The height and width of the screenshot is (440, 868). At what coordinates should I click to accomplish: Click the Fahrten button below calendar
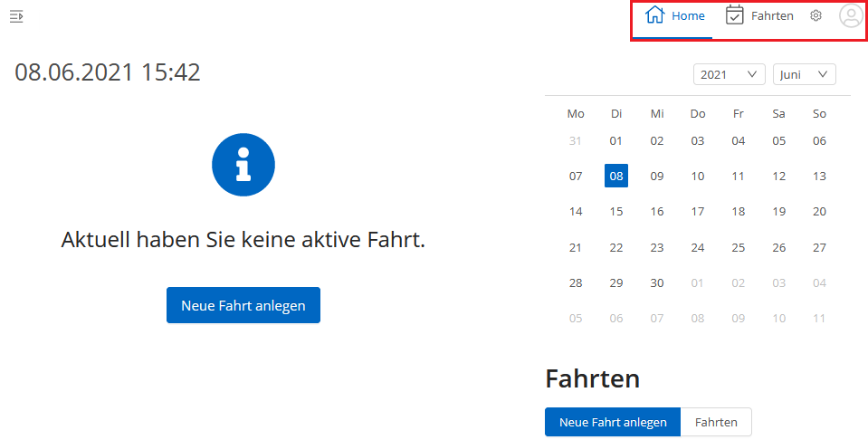click(x=715, y=422)
